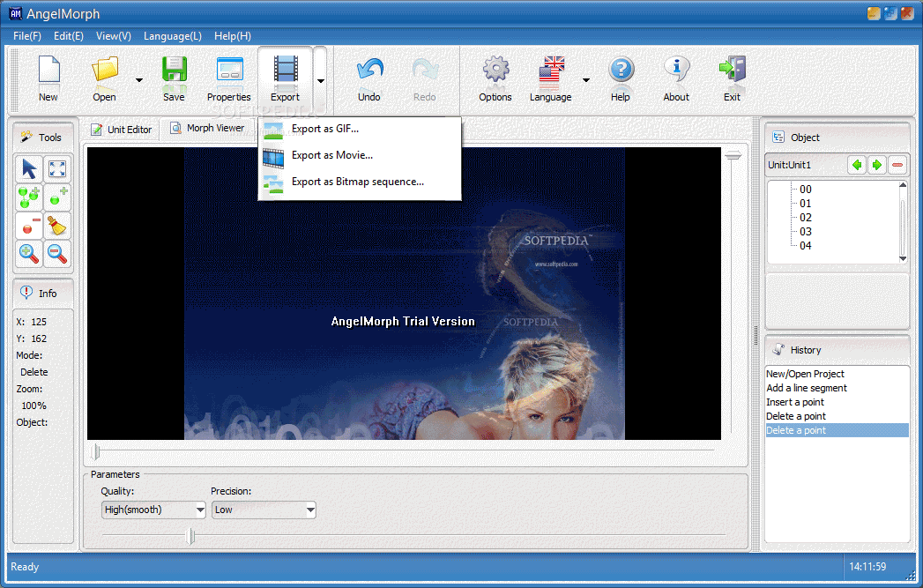Select history entry Insert a point
The image size is (923, 588).
click(x=837, y=402)
